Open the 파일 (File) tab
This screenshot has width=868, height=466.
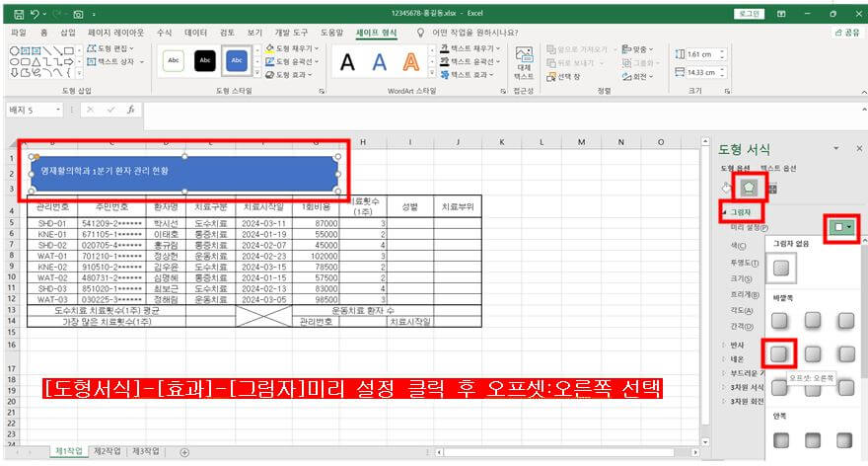click(x=19, y=33)
